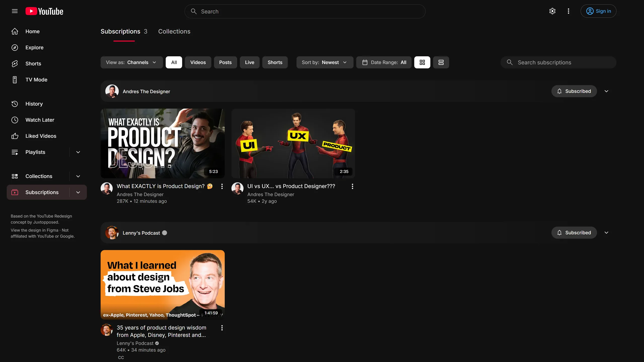
Task: Open the hamburger menu icon
Action: click(15, 11)
